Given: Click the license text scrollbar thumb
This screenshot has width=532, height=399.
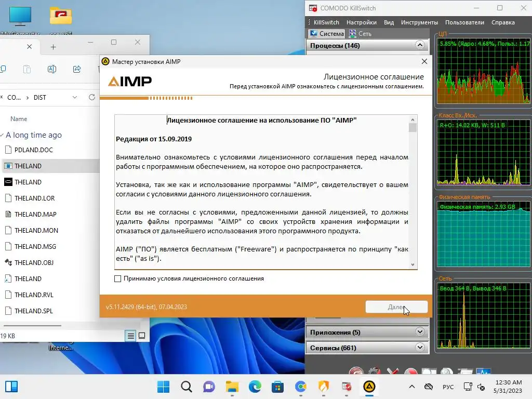Looking at the screenshot, I should tap(413, 128).
